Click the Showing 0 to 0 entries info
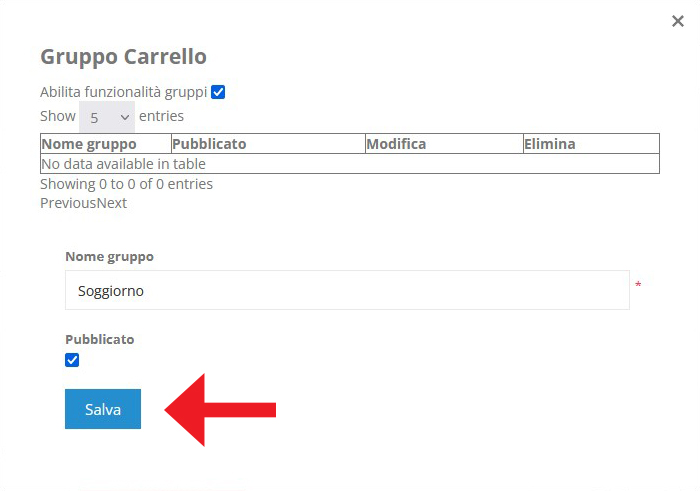 tap(126, 184)
